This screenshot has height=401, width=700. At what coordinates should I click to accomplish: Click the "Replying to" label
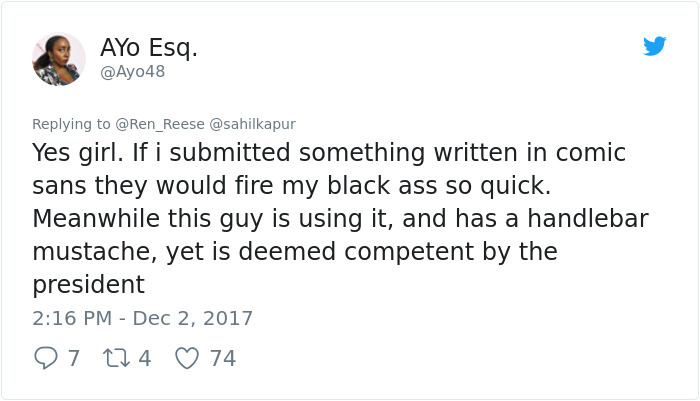(71, 124)
